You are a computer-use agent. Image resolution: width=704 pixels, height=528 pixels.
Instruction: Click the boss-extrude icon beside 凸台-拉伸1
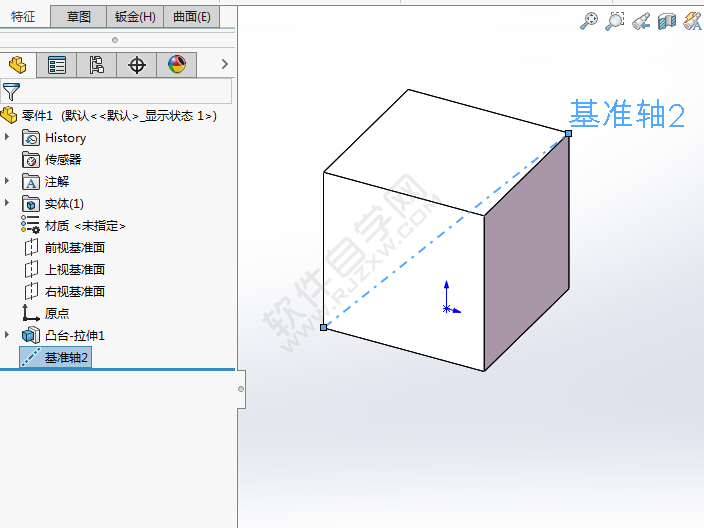click(31, 335)
